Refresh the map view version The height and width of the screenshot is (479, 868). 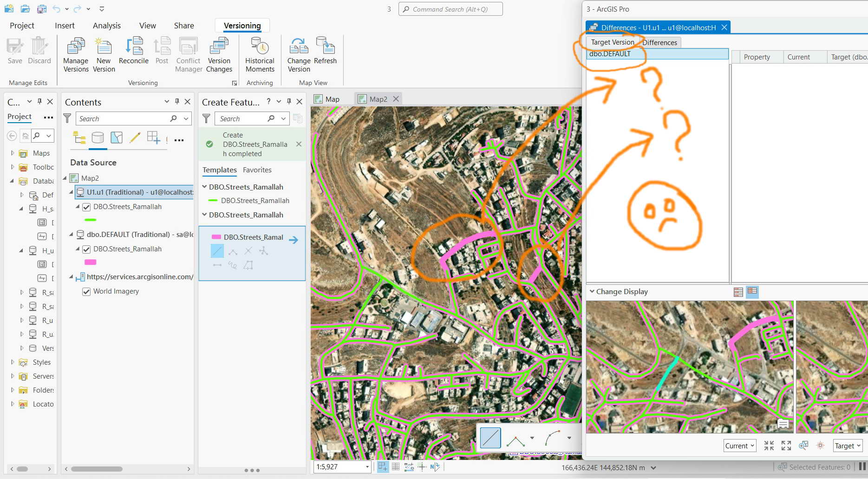(325, 51)
